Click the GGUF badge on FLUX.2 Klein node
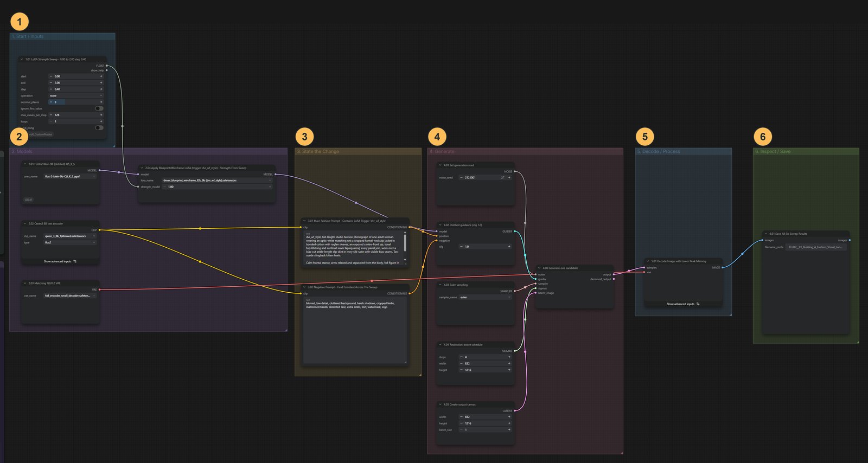This screenshot has height=463, width=868. coord(28,200)
